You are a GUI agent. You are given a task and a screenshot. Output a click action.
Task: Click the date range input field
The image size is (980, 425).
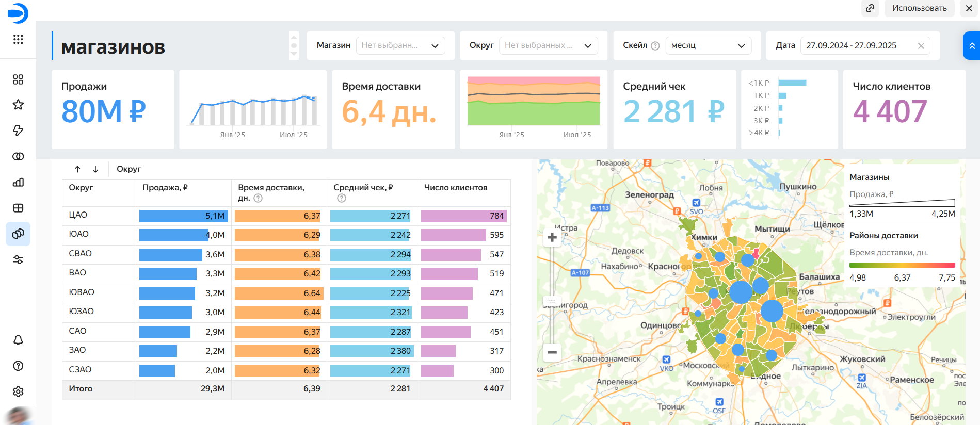(x=858, y=45)
